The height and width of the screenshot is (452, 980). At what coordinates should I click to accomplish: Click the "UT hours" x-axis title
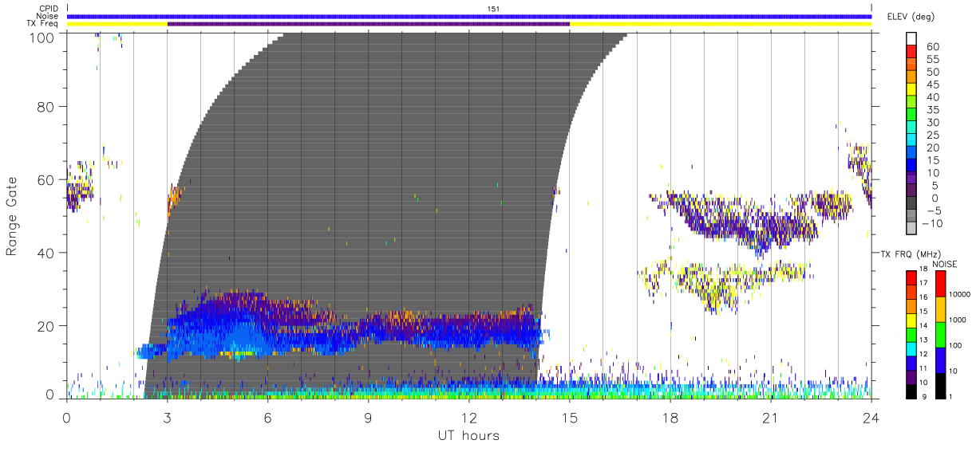[468, 435]
